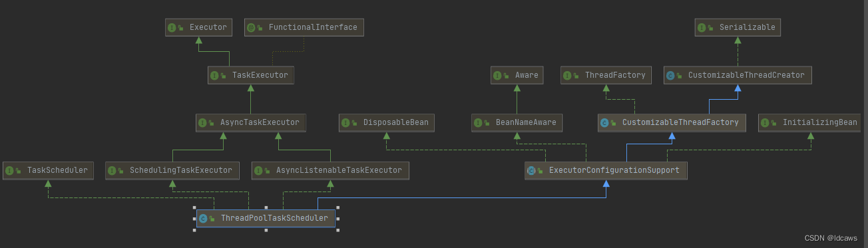Select the "Executor" label text
Screen dimensions: 868x248
point(208,28)
